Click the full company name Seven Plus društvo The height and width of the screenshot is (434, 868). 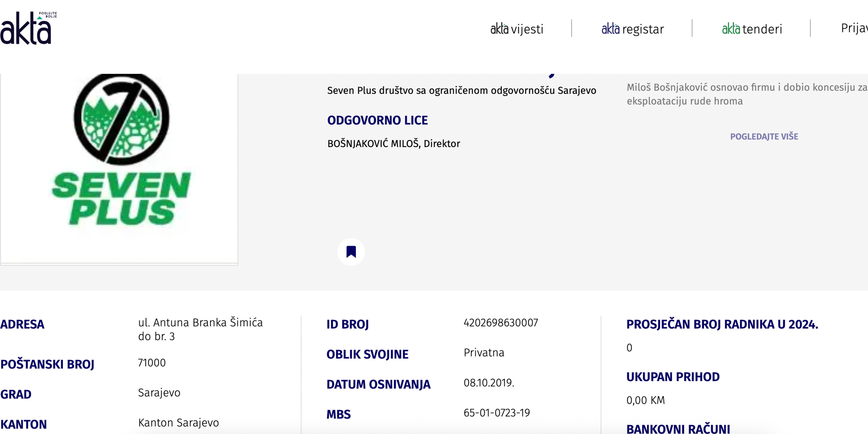(461, 91)
